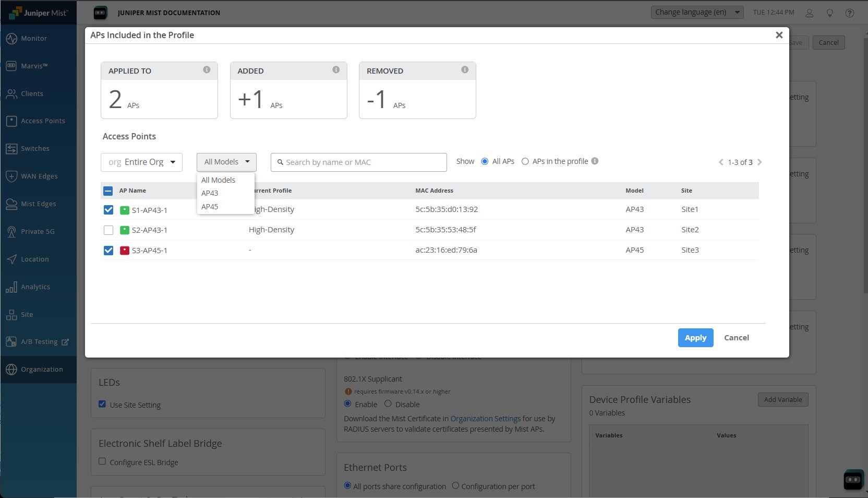Open the Monitor section icon in sidebar
Image resolution: width=868 pixels, height=498 pixels.
(11, 39)
